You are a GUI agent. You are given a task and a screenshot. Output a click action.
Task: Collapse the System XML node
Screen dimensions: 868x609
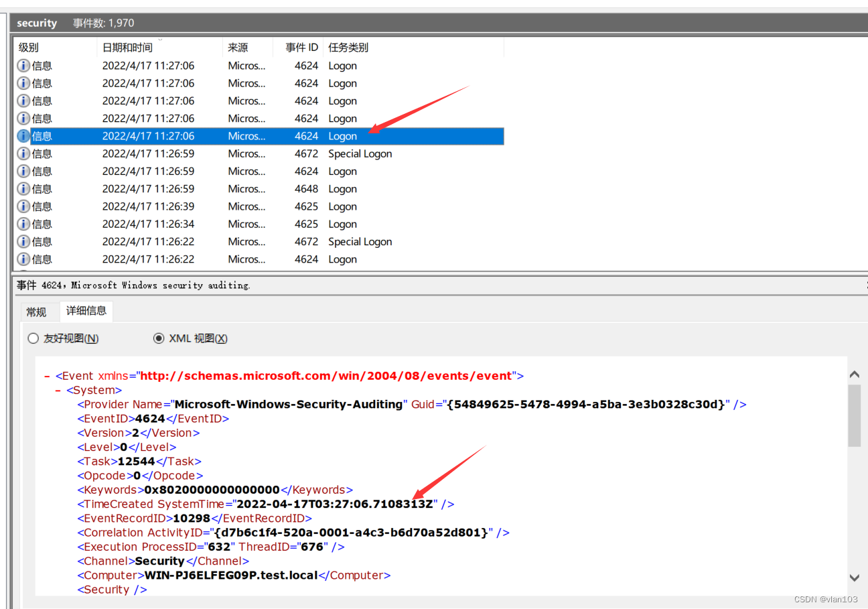[58, 390]
